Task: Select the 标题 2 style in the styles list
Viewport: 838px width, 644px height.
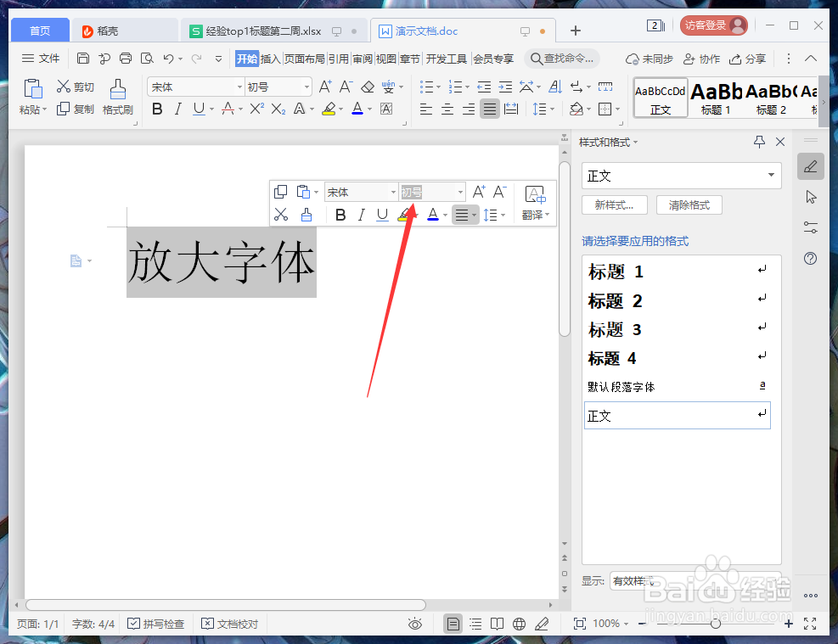Action: click(x=616, y=300)
